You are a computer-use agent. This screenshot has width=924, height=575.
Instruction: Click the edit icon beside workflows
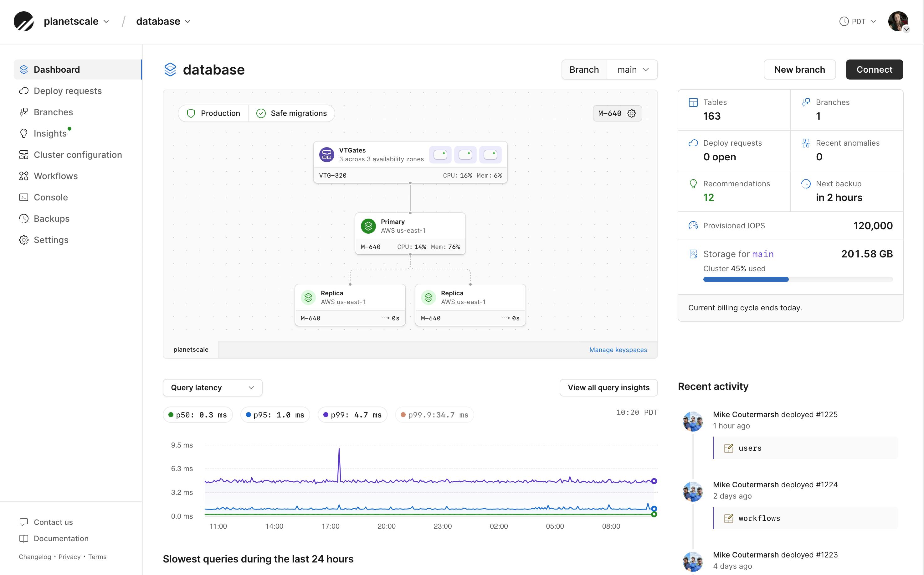[728, 518]
